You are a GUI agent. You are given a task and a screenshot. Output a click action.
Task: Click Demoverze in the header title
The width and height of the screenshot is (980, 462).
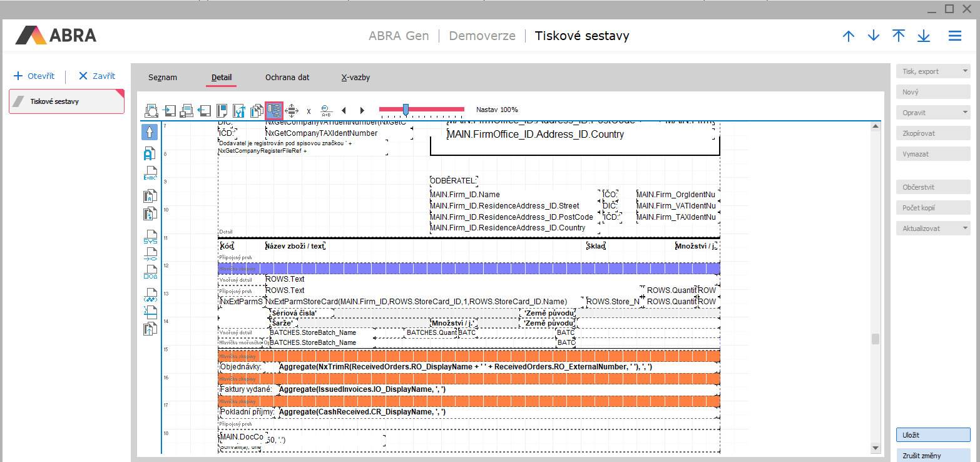[482, 36]
